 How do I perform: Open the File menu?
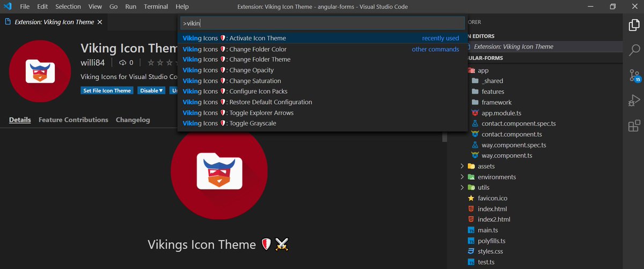pyautogui.click(x=25, y=6)
